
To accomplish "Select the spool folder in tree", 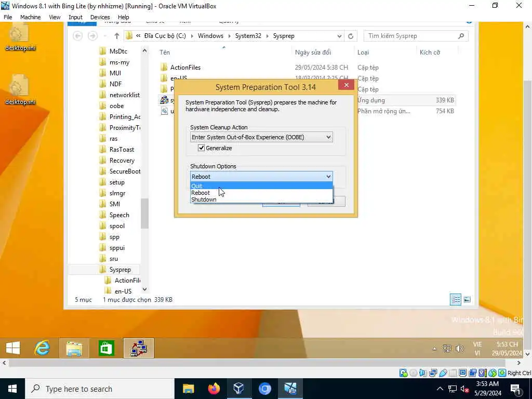I will [117, 226].
